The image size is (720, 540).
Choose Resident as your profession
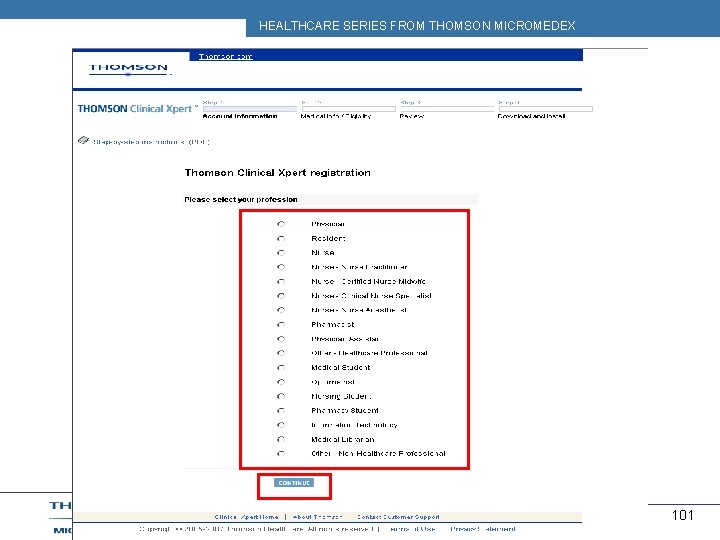click(x=281, y=238)
